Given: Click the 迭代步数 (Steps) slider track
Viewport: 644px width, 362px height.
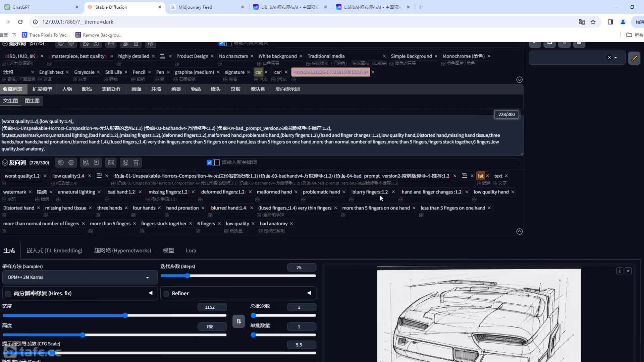Looking at the screenshot, I should click(238, 276).
